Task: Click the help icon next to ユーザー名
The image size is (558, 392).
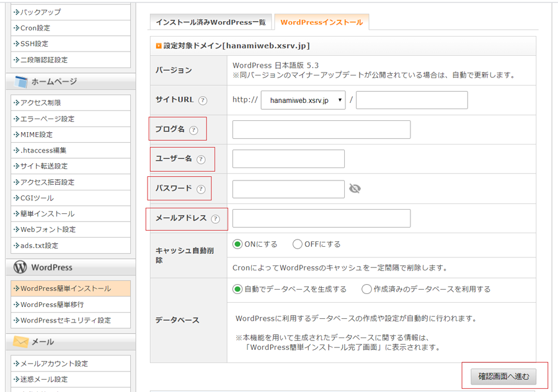Action: (201, 159)
